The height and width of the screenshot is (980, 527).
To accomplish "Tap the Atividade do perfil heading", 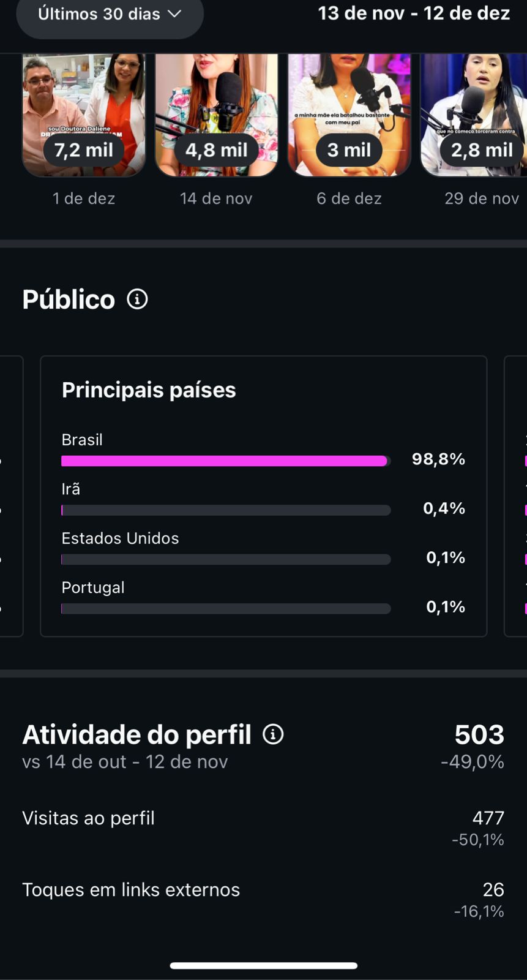I will click(x=136, y=735).
